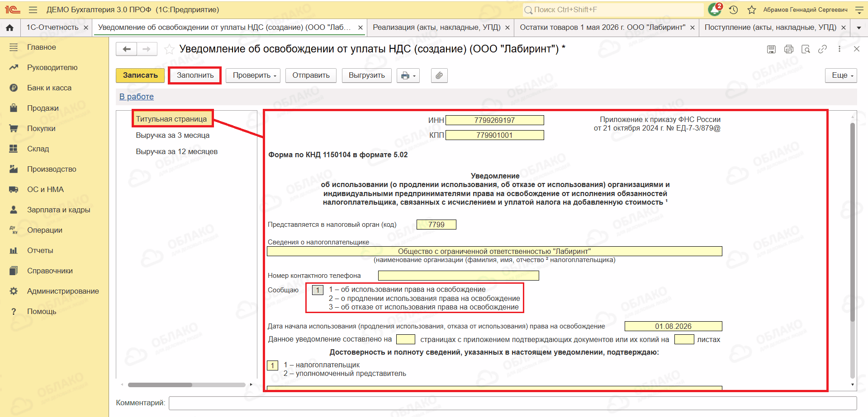Open the print dropdown button
The image size is (868, 417).
point(408,75)
